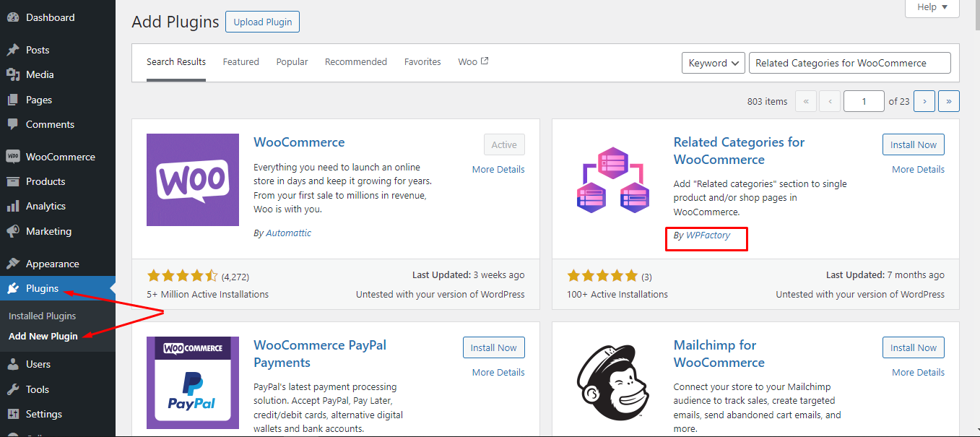Click the Analytics bar chart icon
This screenshot has height=437, width=980.
[x=12, y=206]
